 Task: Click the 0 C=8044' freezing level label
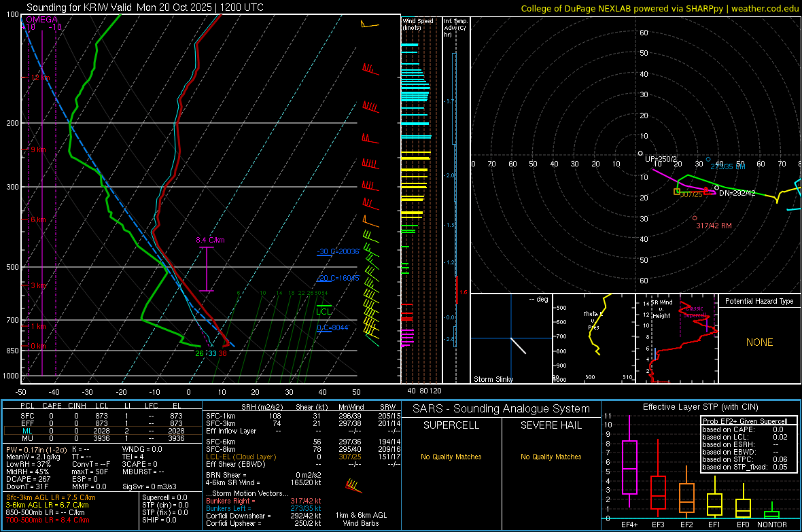tap(333, 328)
